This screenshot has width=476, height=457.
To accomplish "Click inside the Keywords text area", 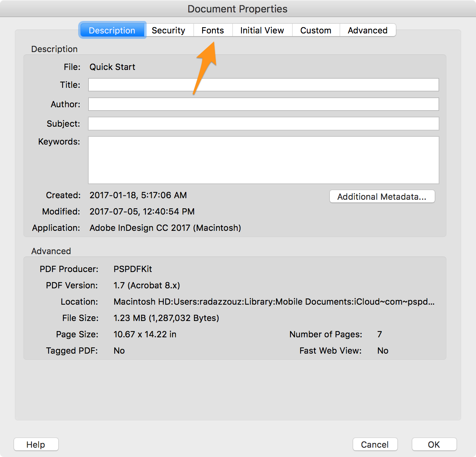I will [x=263, y=160].
